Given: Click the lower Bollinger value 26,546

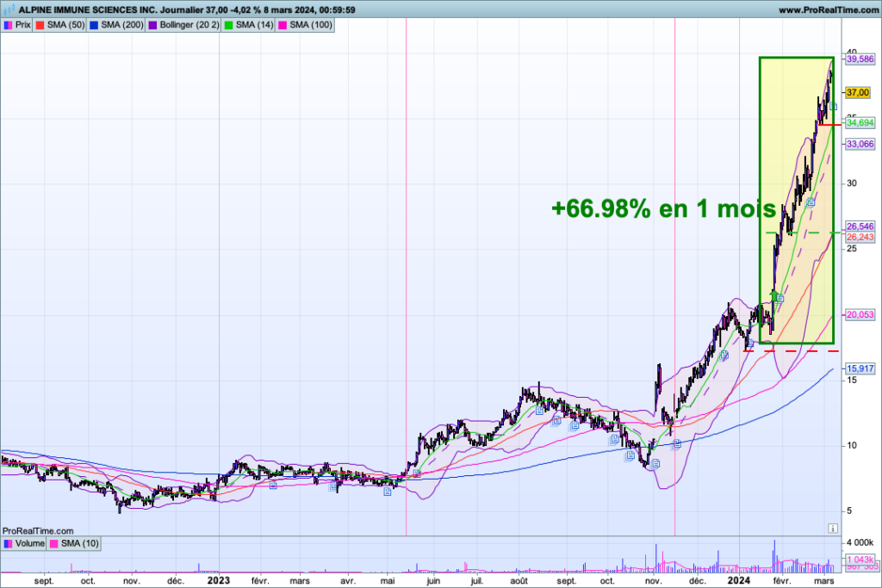Looking at the screenshot, I should click(x=860, y=226).
